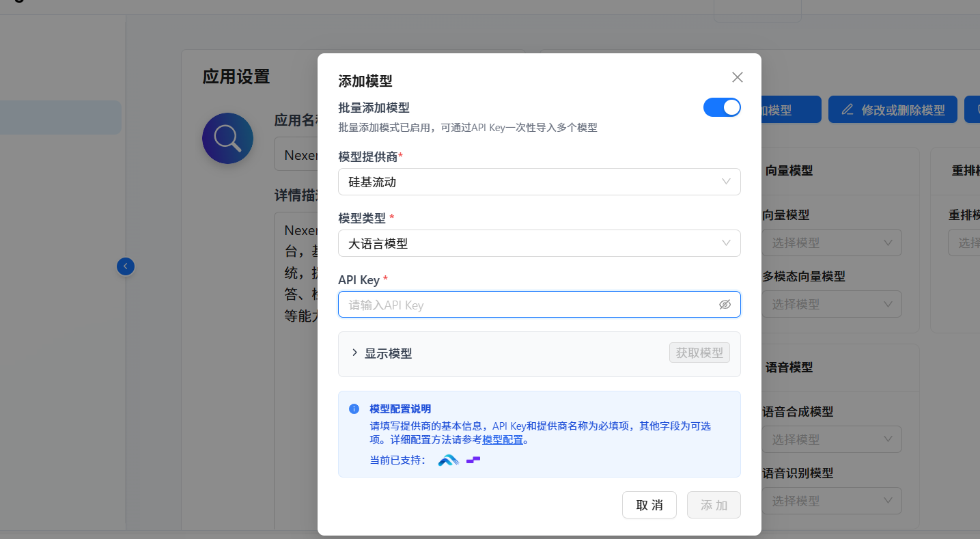Open the 模型提供商 dropdown showing 硅基流动

pyautogui.click(x=539, y=182)
